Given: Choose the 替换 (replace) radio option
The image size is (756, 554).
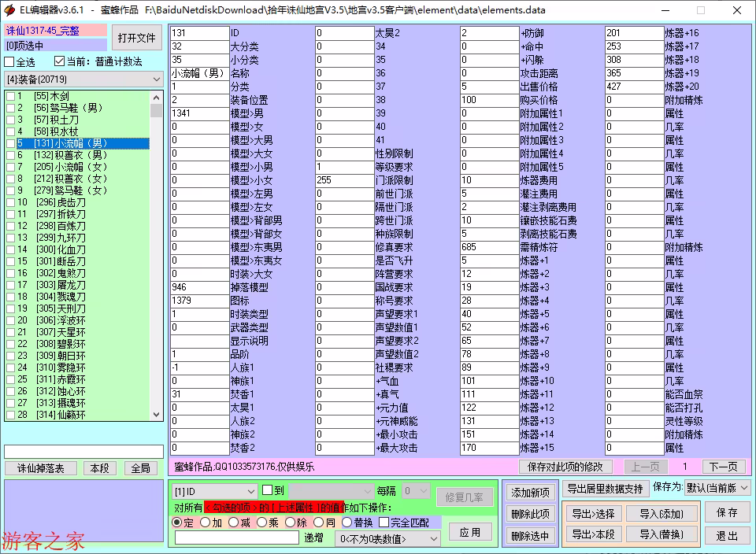Looking at the screenshot, I should click(347, 522).
